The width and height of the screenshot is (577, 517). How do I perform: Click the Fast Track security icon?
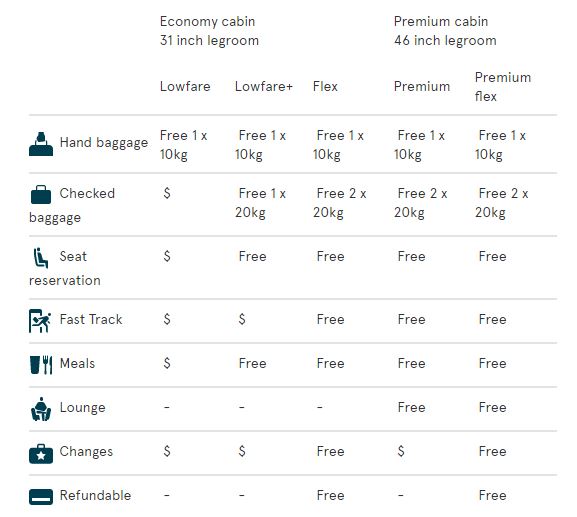coord(40,321)
